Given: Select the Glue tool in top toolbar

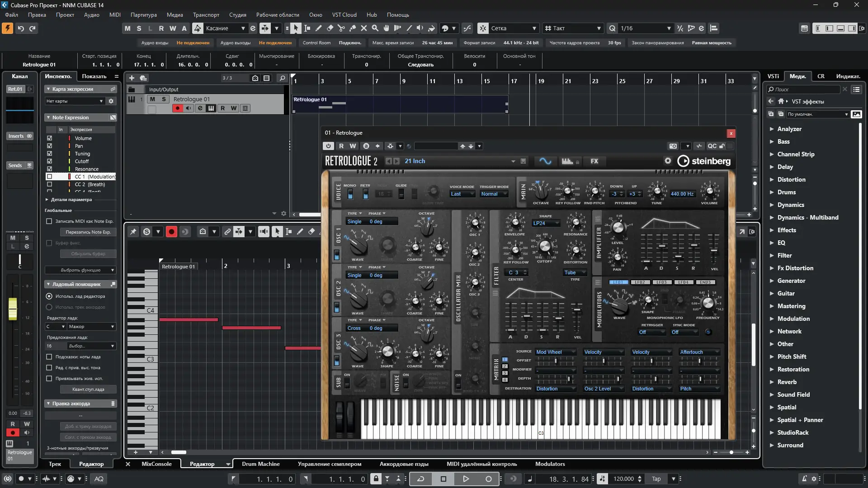Looking at the screenshot, I should tap(352, 28).
